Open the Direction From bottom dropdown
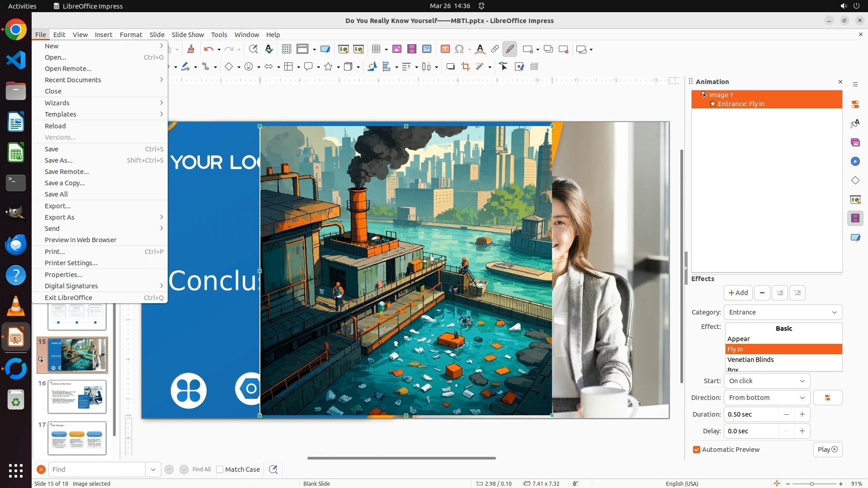This screenshot has width=868, height=488. pyautogui.click(x=766, y=398)
